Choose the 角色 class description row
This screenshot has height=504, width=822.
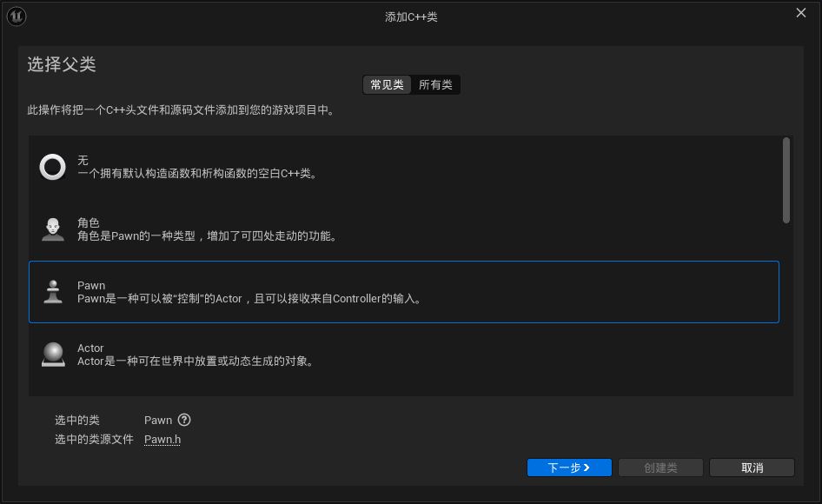404,229
